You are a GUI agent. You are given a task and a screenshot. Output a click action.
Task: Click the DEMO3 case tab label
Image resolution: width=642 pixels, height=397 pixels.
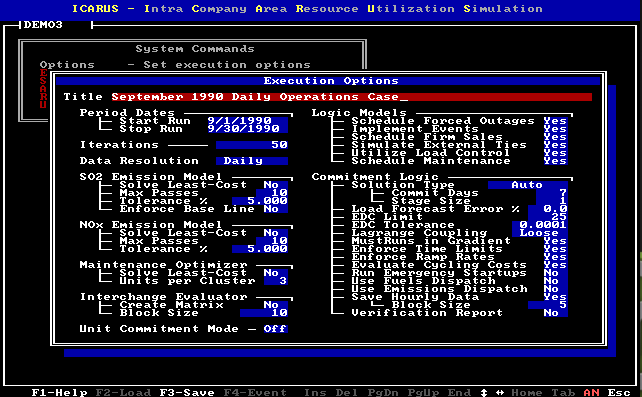coord(43,25)
